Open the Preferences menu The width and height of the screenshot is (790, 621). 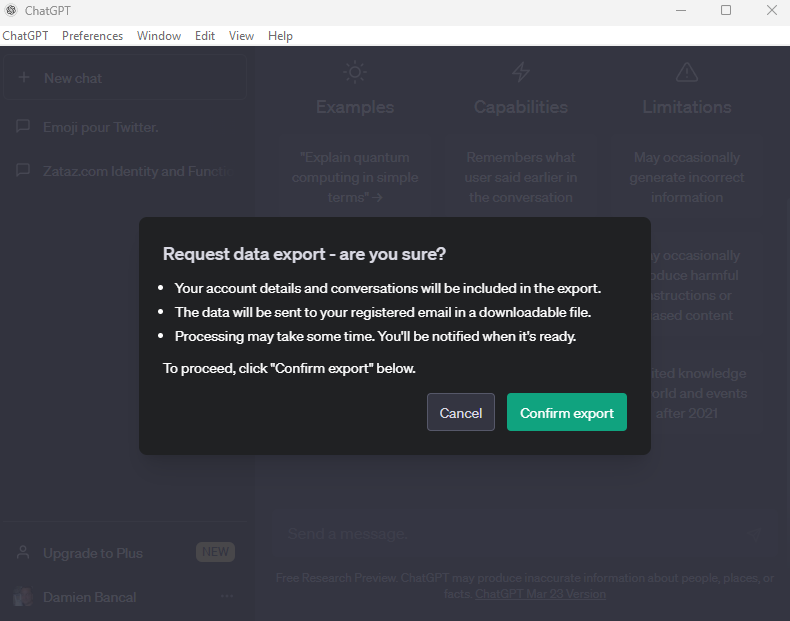pyautogui.click(x=92, y=36)
